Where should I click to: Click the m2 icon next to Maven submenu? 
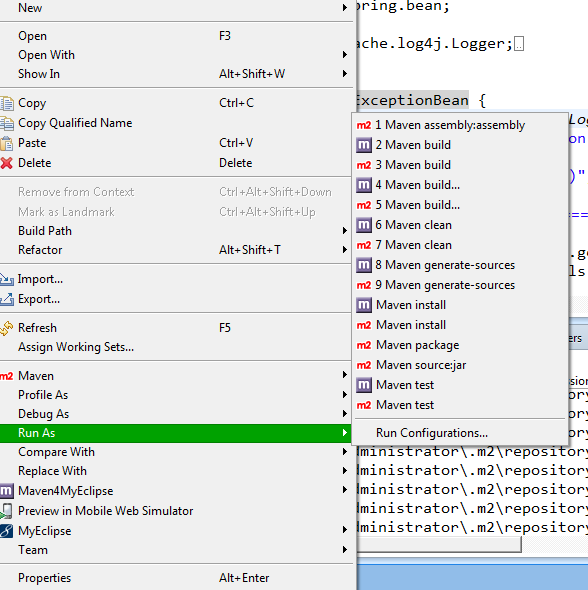coord(6,376)
